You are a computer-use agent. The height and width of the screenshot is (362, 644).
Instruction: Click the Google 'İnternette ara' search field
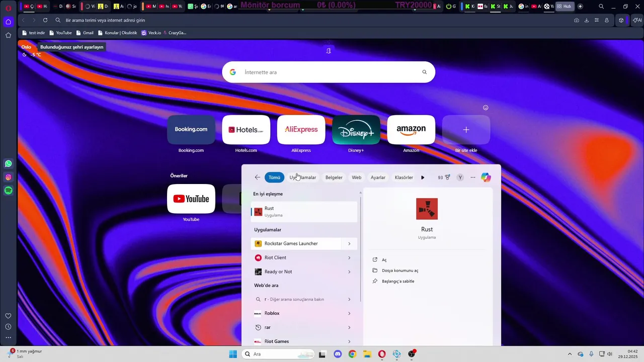[x=329, y=72]
